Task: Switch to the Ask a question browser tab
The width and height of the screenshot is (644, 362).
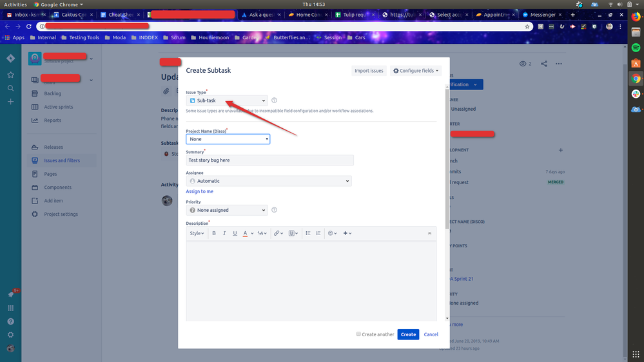Action: [x=261, y=14]
